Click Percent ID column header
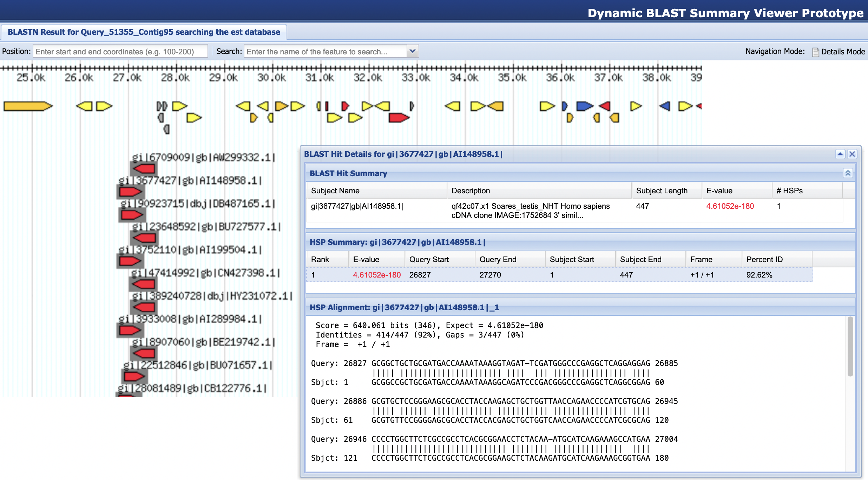868x480 pixels. [x=777, y=259]
